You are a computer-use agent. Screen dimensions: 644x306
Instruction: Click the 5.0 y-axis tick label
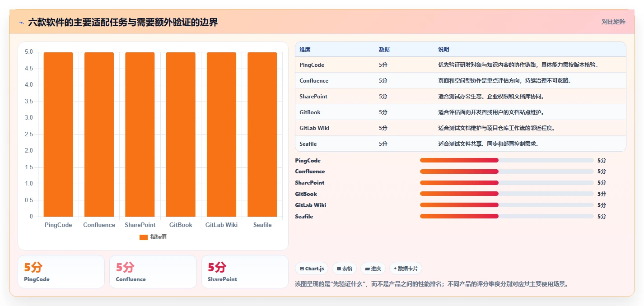pyautogui.click(x=28, y=52)
